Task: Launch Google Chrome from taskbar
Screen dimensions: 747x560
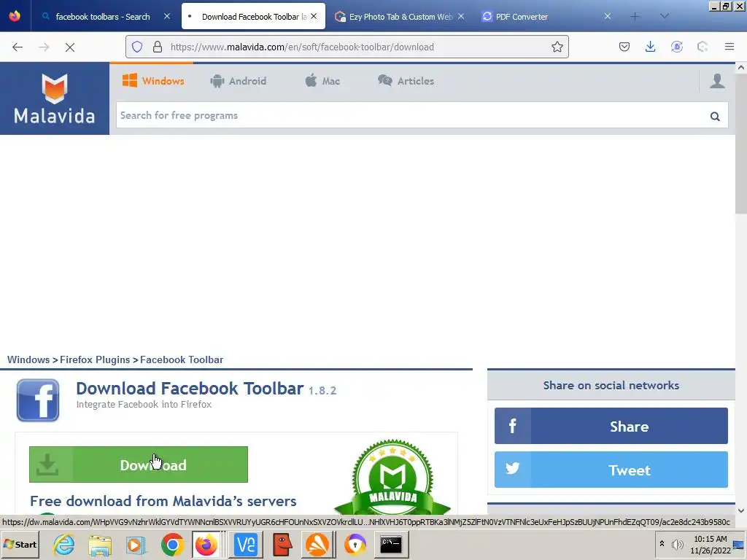Action: click(x=172, y=544)
